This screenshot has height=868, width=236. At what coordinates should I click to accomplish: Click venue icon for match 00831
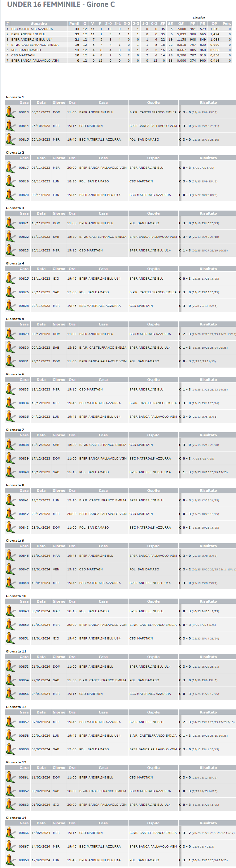click(11, 361)
